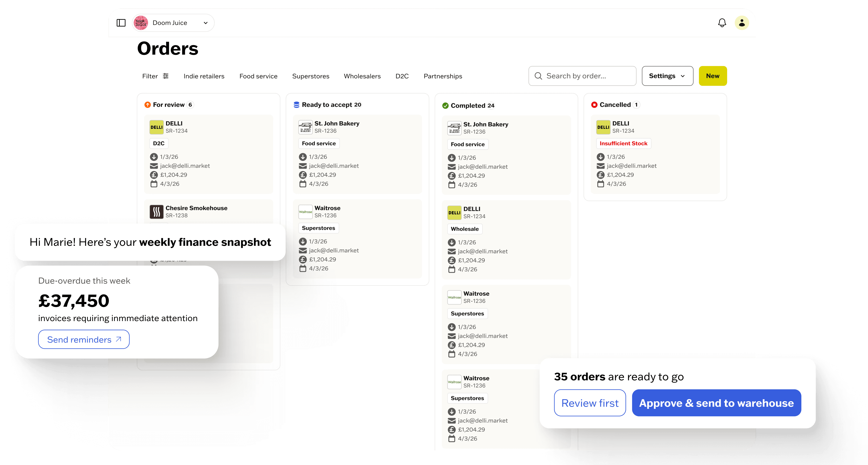Open the user profile avatar
Viewport: 868px width, 465px height.
pyautogui.click(x=742, y=23)
